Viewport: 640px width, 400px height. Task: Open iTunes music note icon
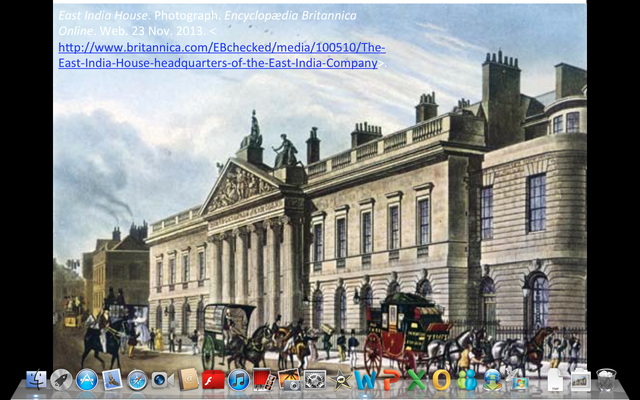tap(239, 380)
